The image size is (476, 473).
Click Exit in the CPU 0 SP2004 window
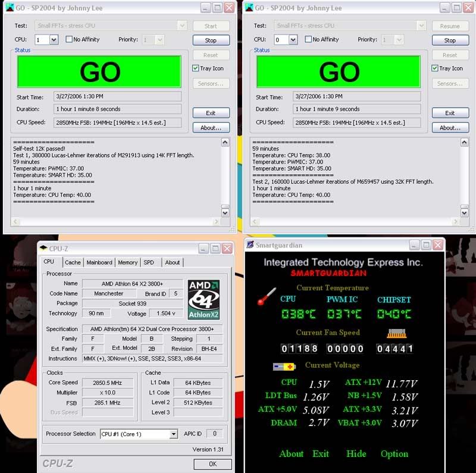coord(450,113)
